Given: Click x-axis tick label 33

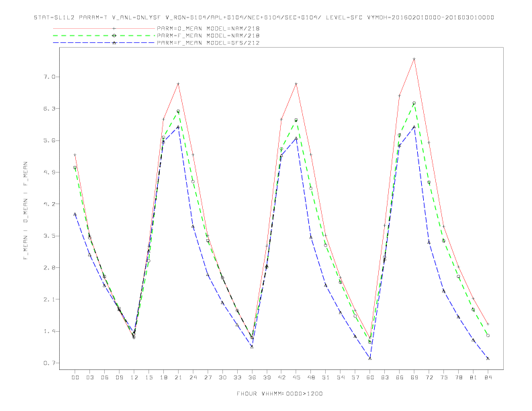Looking at the screenshot, I should [x=237, y=377].
